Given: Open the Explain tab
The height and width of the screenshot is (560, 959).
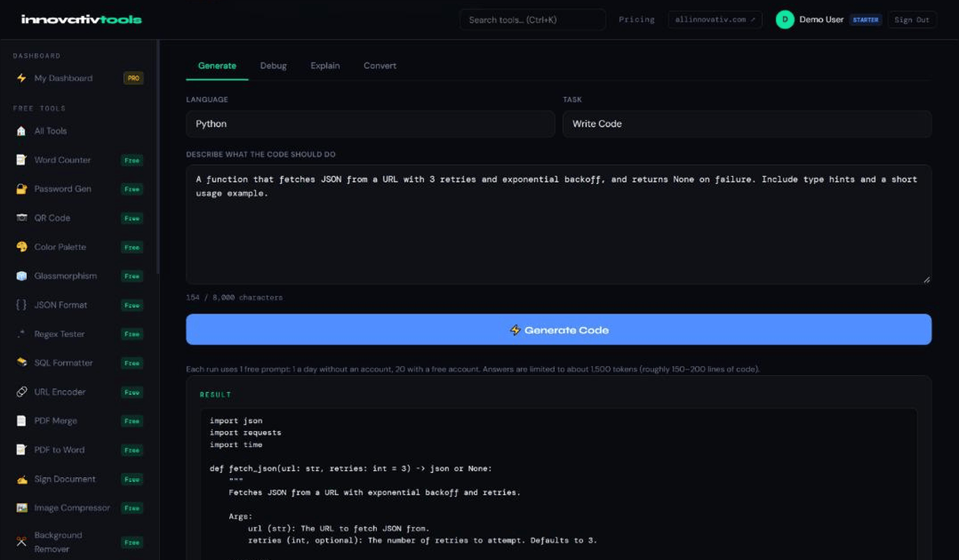Looking at the screenshot, I should (325, 66).
